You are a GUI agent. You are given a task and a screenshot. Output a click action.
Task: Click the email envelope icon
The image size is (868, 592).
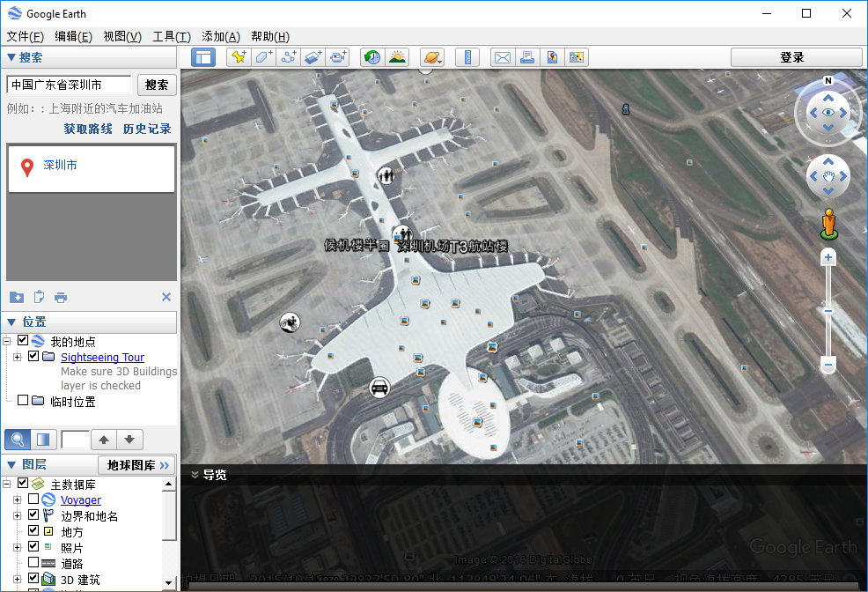[x=503, y=57]
